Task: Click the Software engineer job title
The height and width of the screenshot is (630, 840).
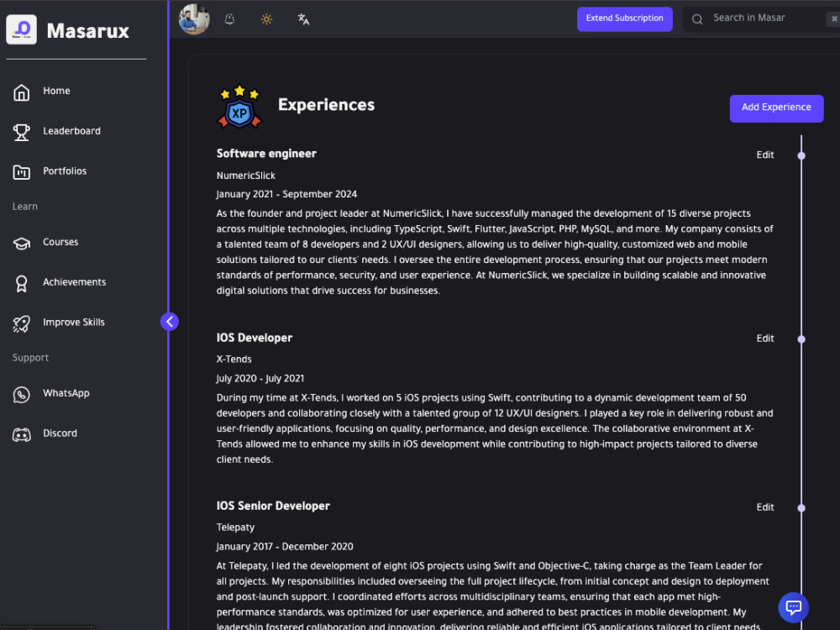Action: point(266,154)
